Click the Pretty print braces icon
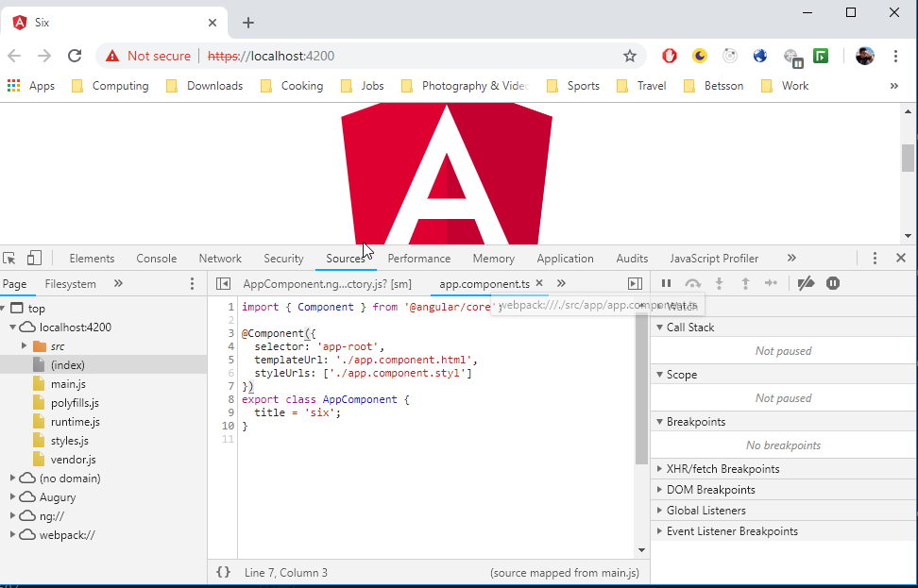Viewport: 918px width, 588px height. click(223, 572)
